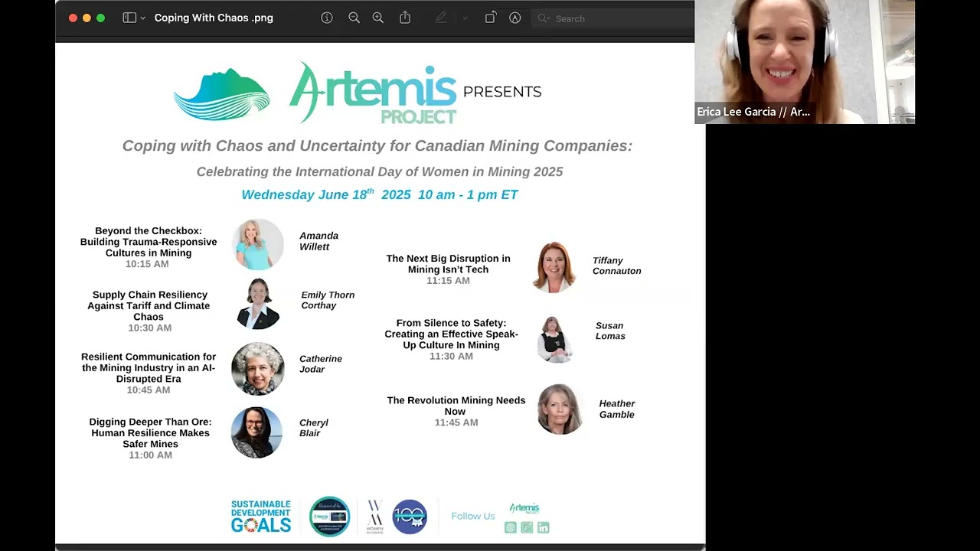Click the Follow Us label
The height and width of the screenshot is (551, 980).
(473, 516)
